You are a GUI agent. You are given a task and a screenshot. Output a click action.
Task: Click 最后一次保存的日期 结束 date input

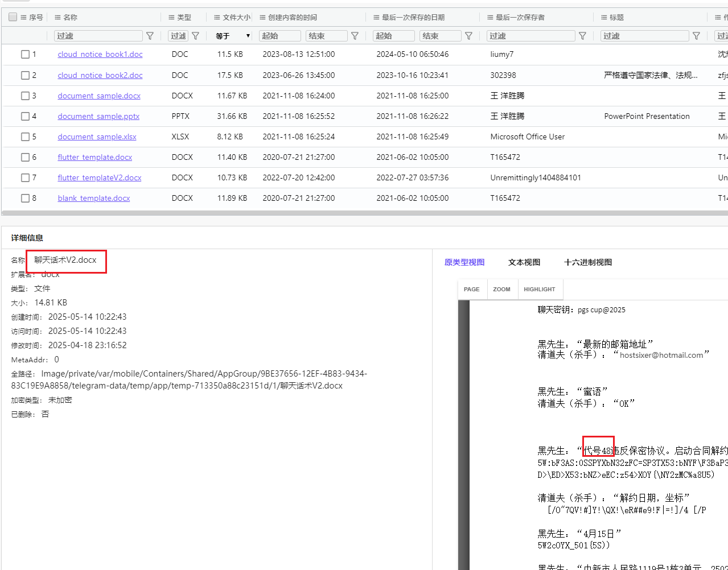click(x=441, y=36)
